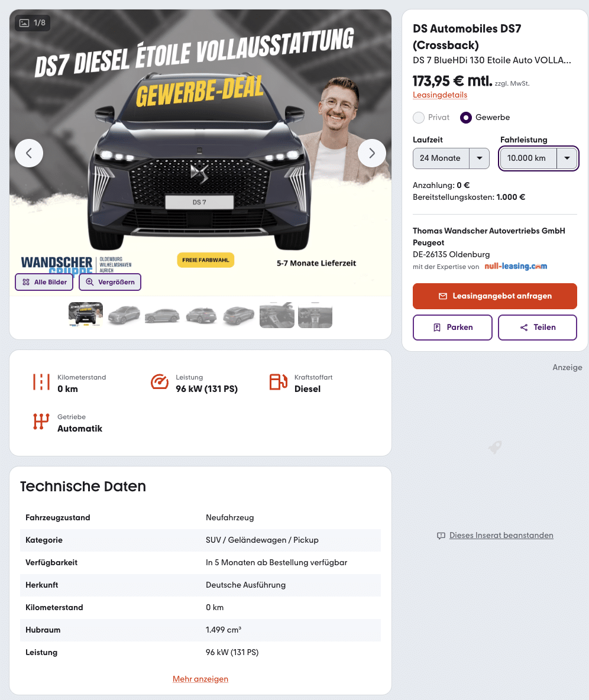Click the fuel pump Kraftstoffart icon
The image size is (589, 700).
278,382
